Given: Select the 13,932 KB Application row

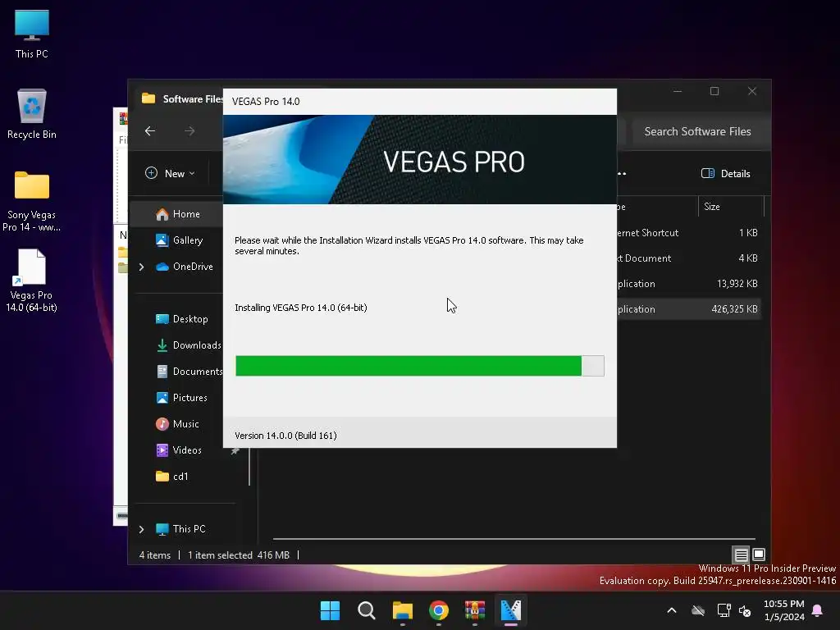Looking at the screenshot, I should pyautogui.click(x=688, y=283).
